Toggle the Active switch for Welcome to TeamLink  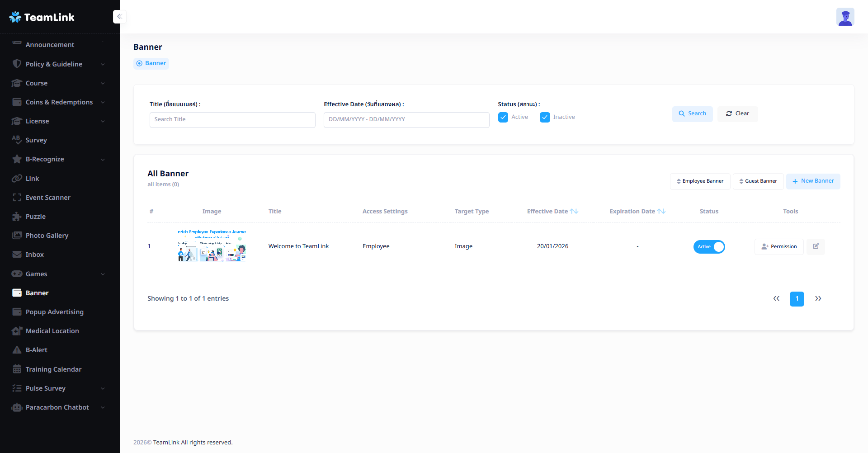(x=709, y=246)
